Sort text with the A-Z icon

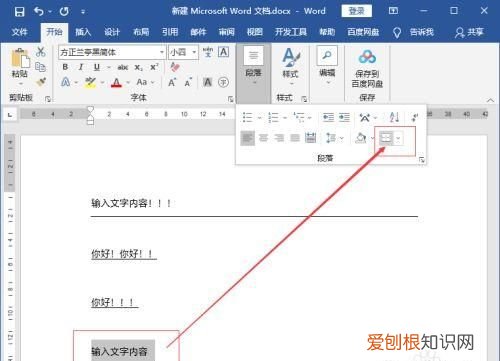tap(394, 117)
